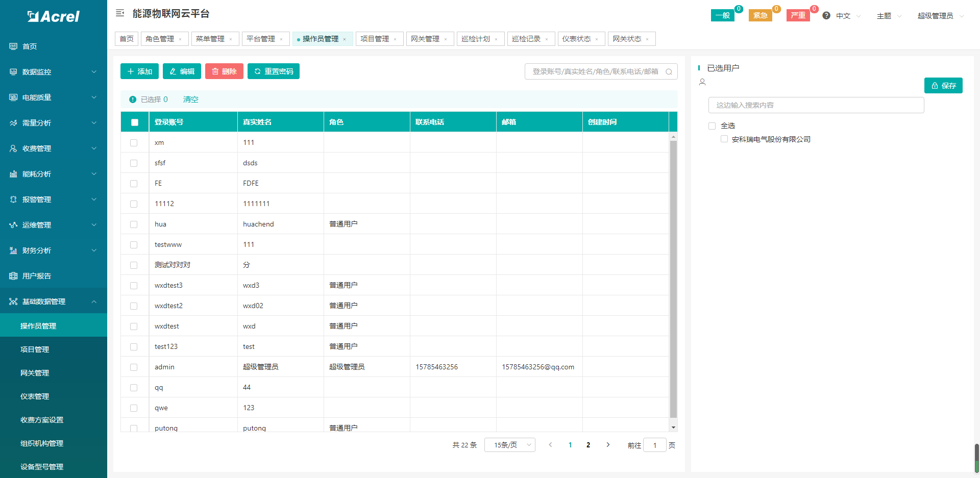The image size is (980, 478).
Task: Click the alarm management bell icon
Action: tap(13, 199)
